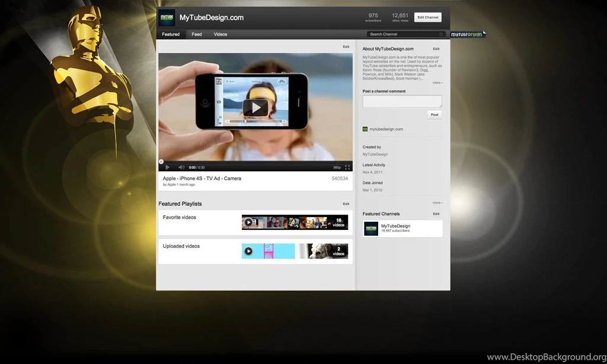Play the Uploaded videos playlist

[x=249, y=251]
